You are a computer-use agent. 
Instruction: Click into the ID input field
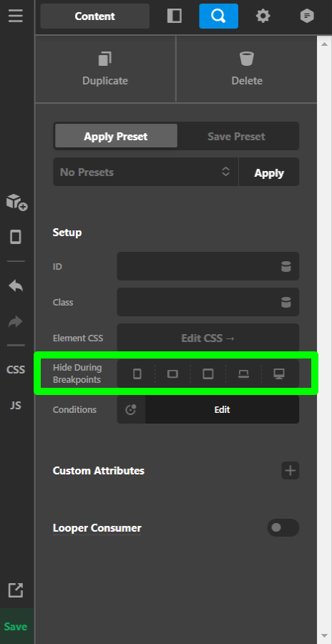(x=199, y=267)
